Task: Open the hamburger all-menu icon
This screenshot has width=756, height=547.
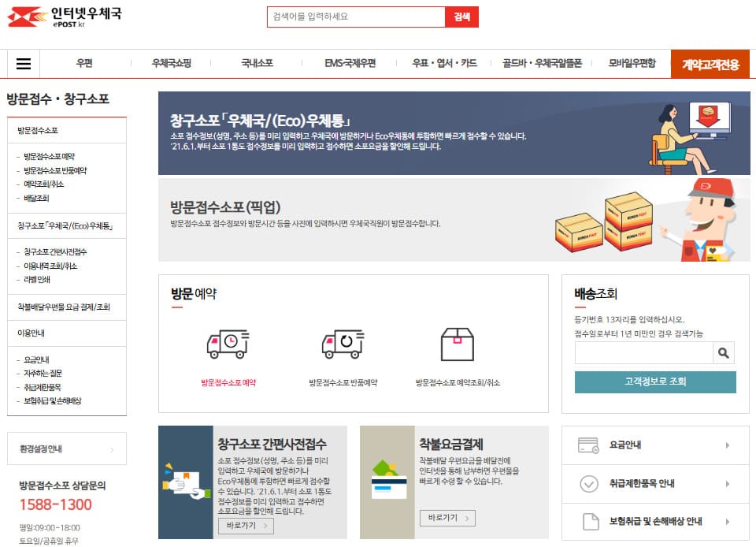Action: click(24, 64)
